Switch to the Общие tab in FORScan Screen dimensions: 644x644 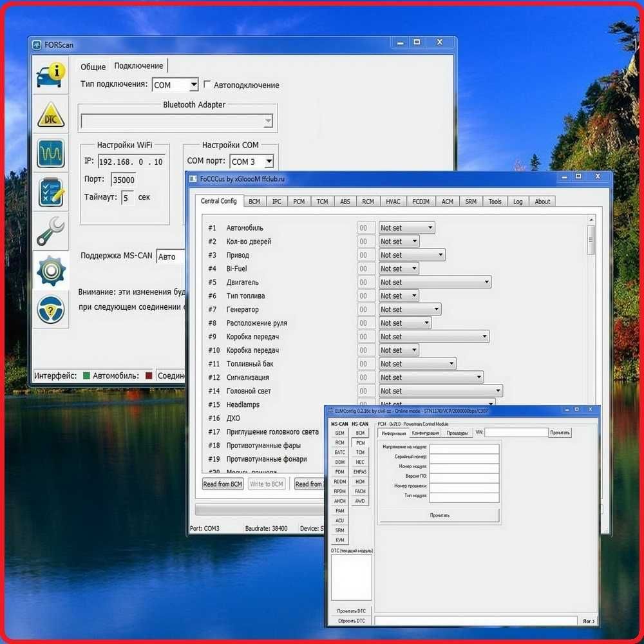click(x=93, y=66)
